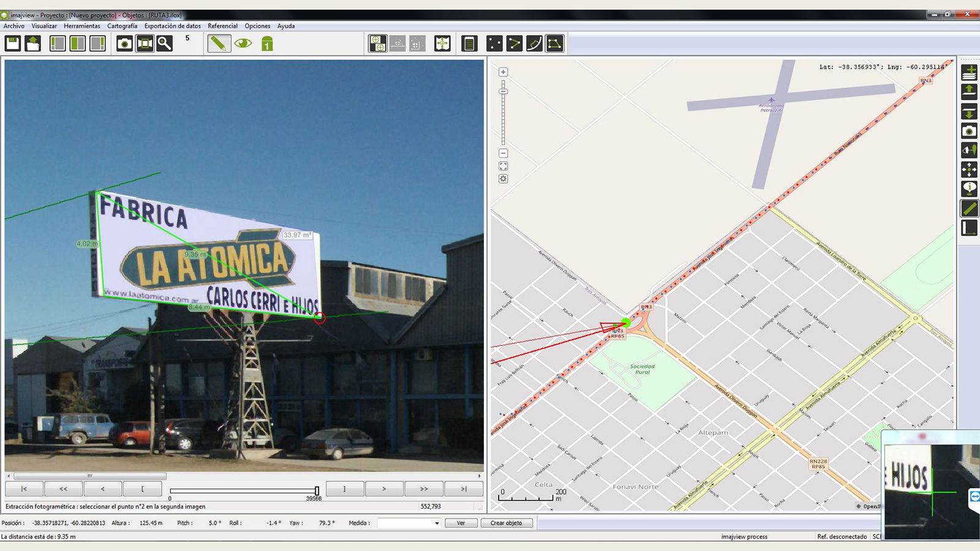This screenshot has width=980, height=551.
Task: Open the Archivo menu
Action: pyautogui.click(x=14, y=26)
